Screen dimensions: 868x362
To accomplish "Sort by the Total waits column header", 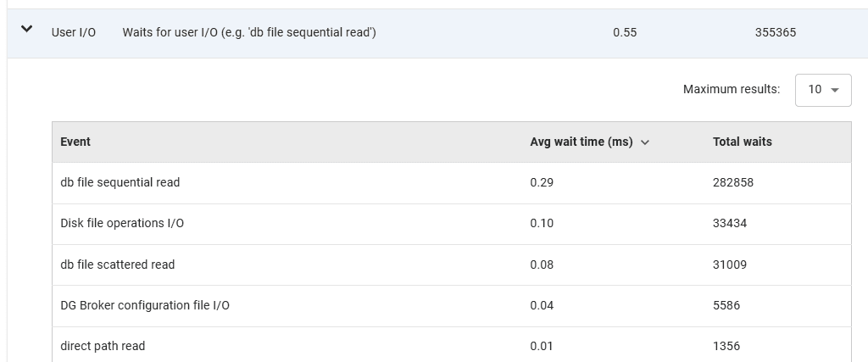I will click(742, 142).
